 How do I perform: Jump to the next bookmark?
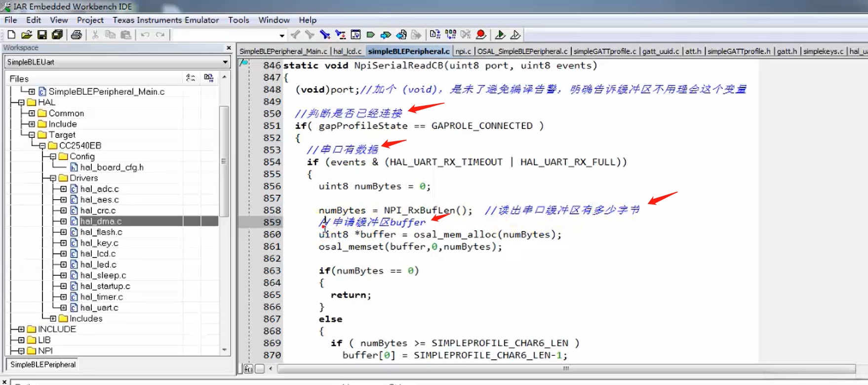coord(386,35)
